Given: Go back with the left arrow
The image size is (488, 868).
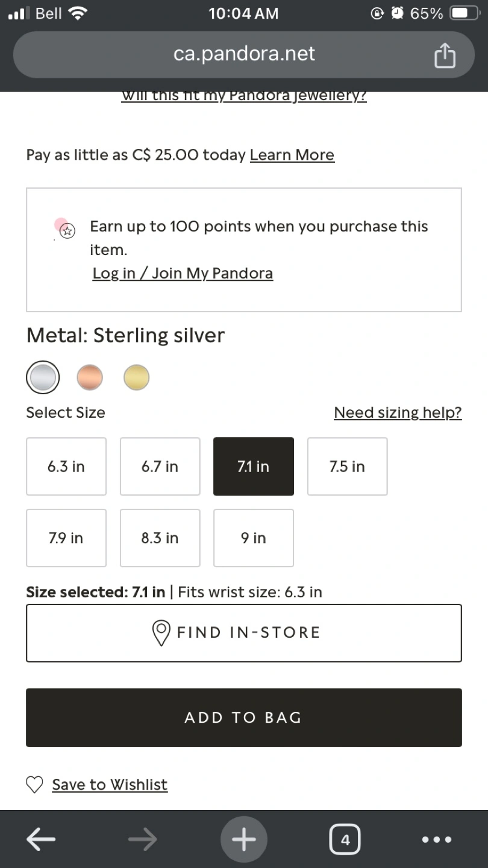Looking at the screenshot, I should pos(42,839).
